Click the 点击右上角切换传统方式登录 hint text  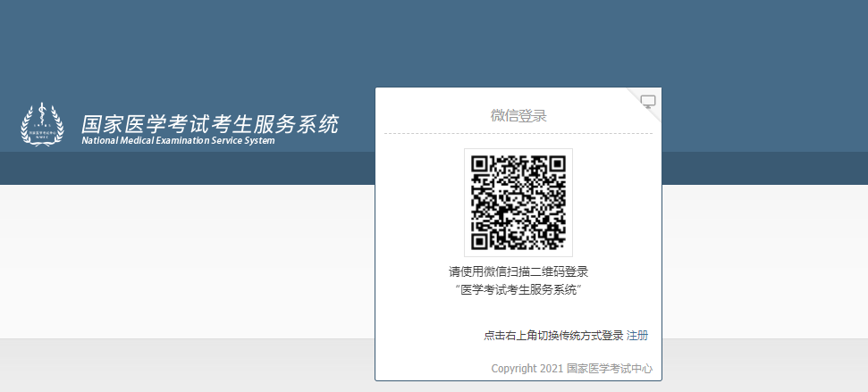point(553,336)
